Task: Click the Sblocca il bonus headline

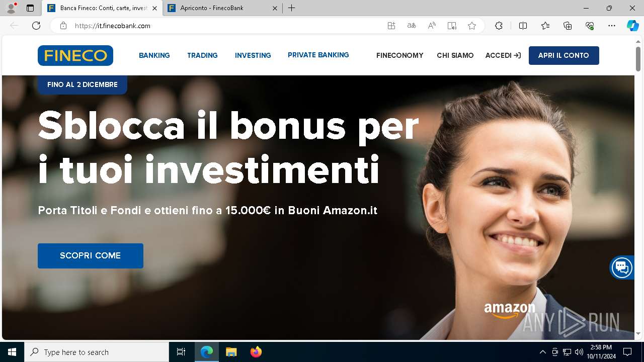Action: click(x=228, y=147)
